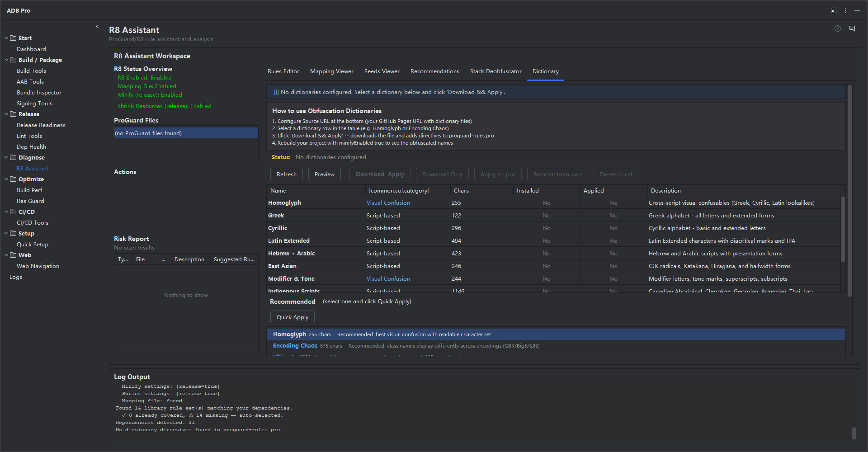
Task: Collapse the sidebar with the chevron arrow
Action: tap(97, 27)
